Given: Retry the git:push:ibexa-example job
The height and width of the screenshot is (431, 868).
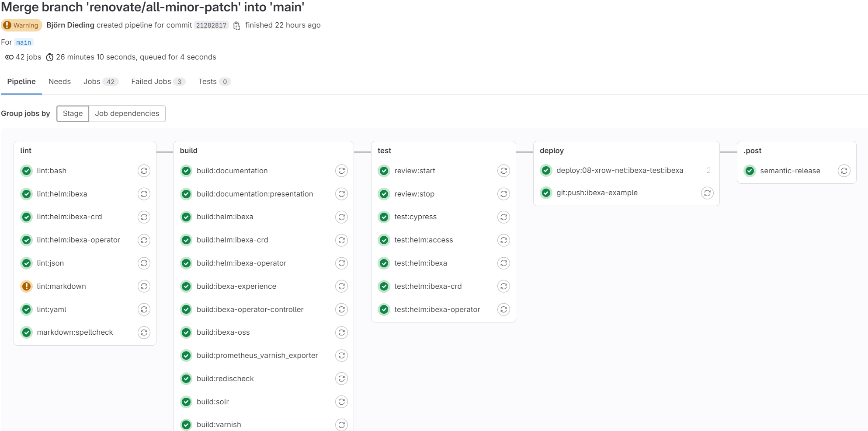Looking at the screenshot, I should 707,193.
